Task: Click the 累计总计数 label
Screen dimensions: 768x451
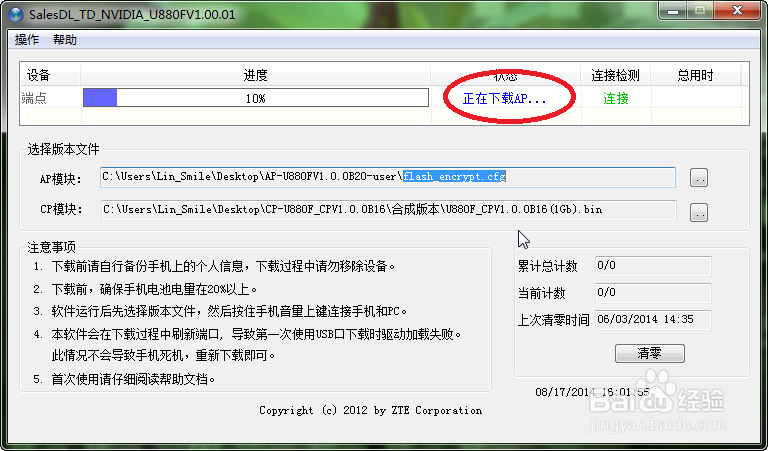Action: point(548,266)
